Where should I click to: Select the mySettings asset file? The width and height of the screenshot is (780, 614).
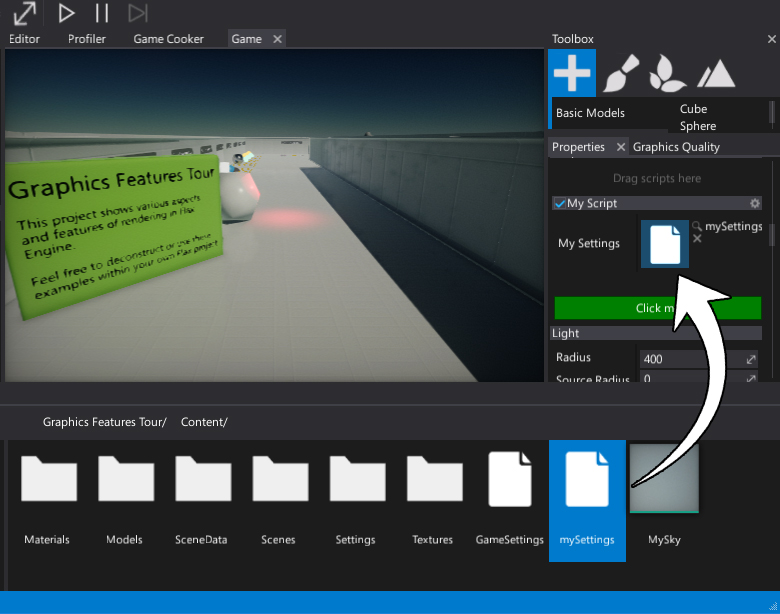(x=587, y=500)
